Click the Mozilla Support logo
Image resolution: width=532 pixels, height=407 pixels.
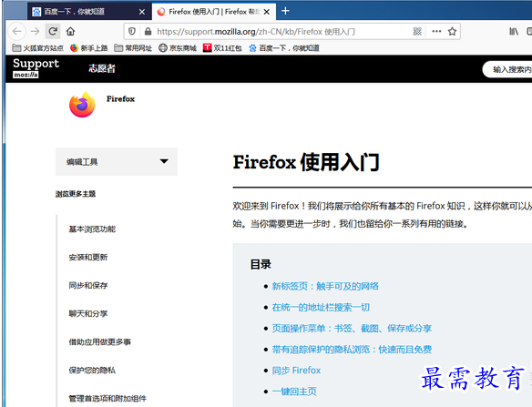[x=36, y=67]
